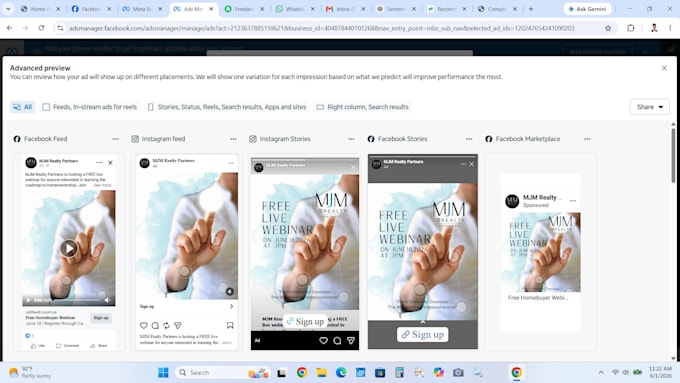Open Instagram Stories placement options menu

click(x=351, y=139)
